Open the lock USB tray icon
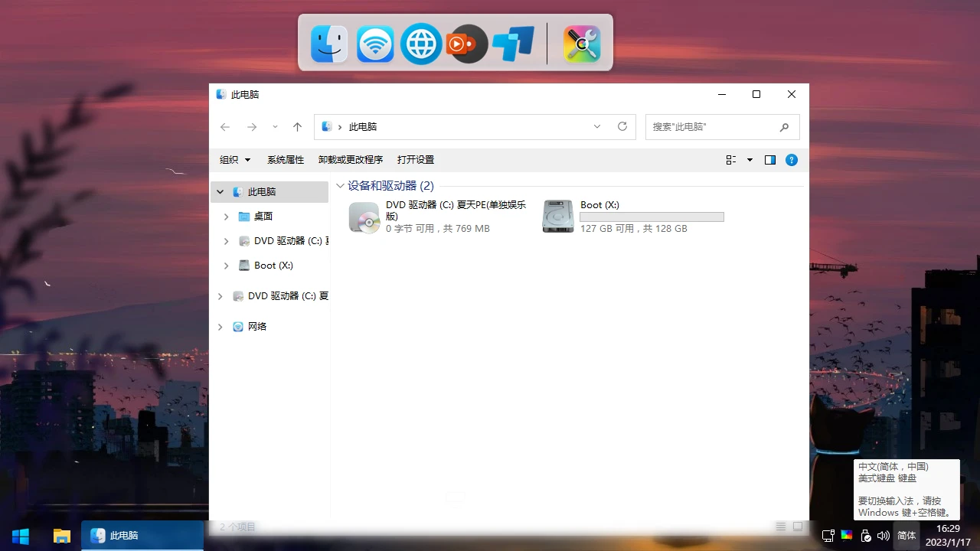 click(x=866, y=536)
